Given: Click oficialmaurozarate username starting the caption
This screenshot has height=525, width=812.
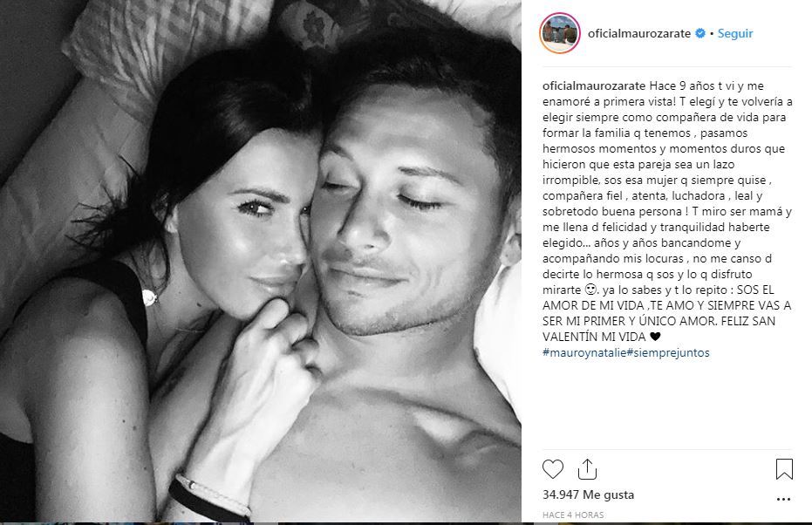Looking at the screenshot, I should pos(594,86).
